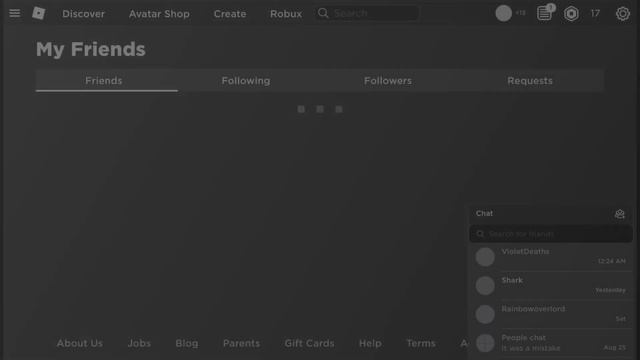Click the Robux currency icon
This screenshot has width=640, height=360.
tap(571, 14)
